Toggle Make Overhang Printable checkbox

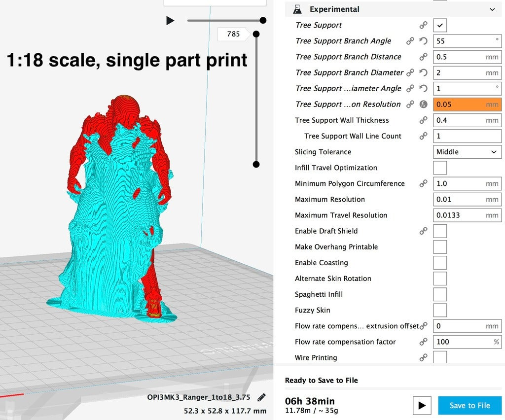[440, 247]
